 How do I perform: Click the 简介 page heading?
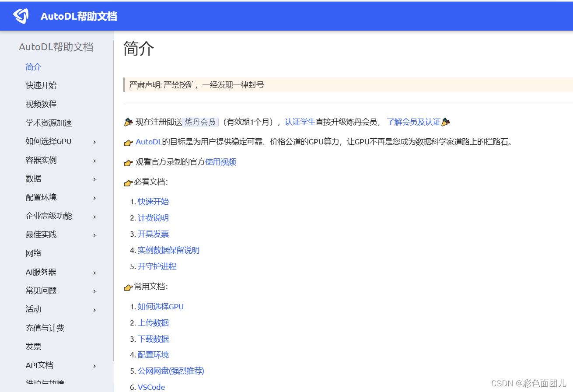click(139, 49)
